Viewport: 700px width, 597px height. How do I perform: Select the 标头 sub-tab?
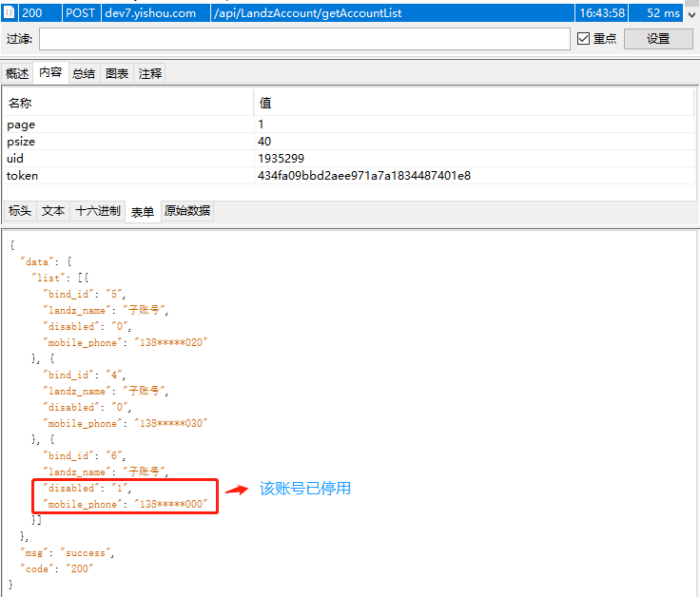[x=20, y=211]
